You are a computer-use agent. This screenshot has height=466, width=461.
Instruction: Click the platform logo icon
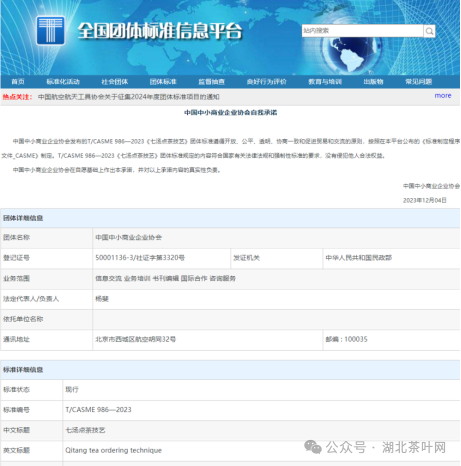click(50, 31)
